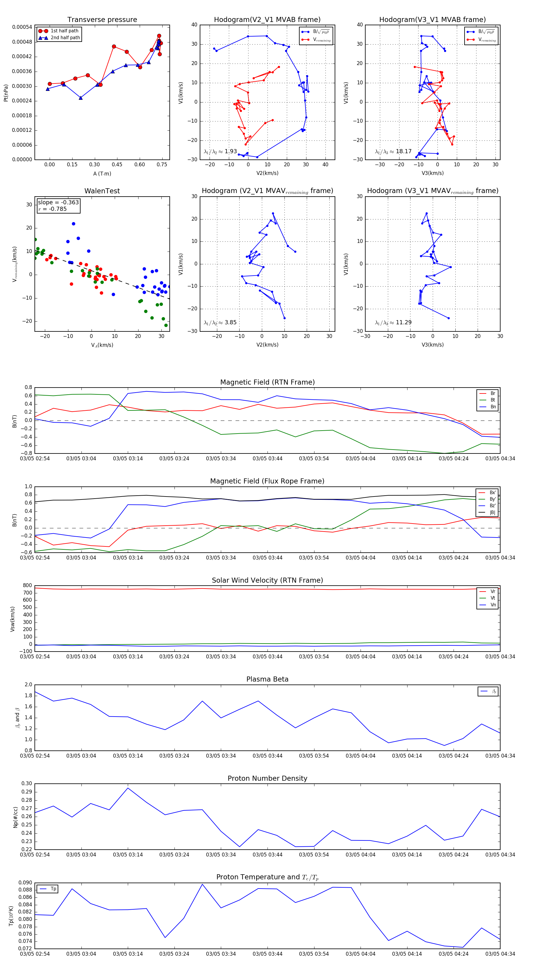Viewport: 535px width, 980px height.
Task: Select the Bt legend entry
Action: (x=487, y=400)
